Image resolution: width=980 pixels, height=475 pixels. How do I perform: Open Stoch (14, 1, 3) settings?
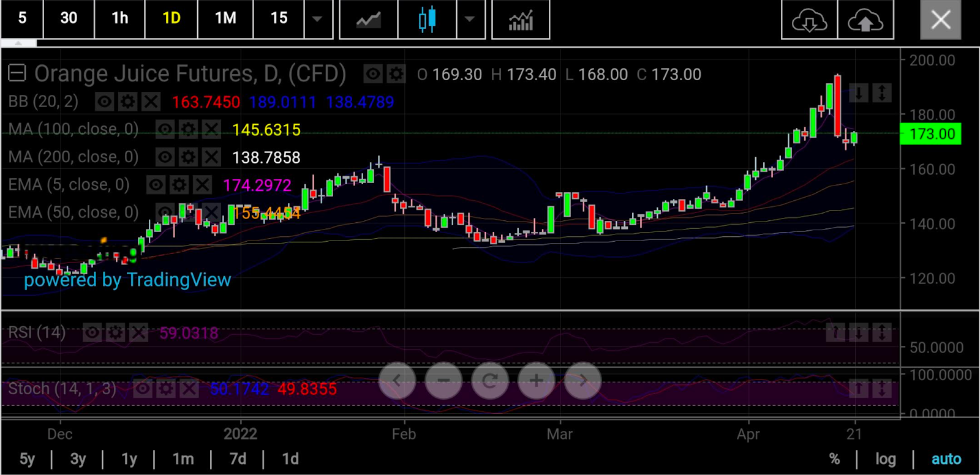[x=166, y=388]
